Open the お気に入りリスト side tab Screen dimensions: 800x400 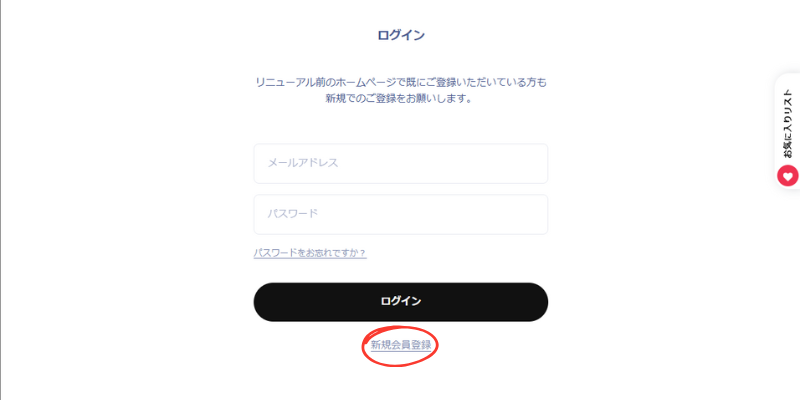(x=787, y=131)
